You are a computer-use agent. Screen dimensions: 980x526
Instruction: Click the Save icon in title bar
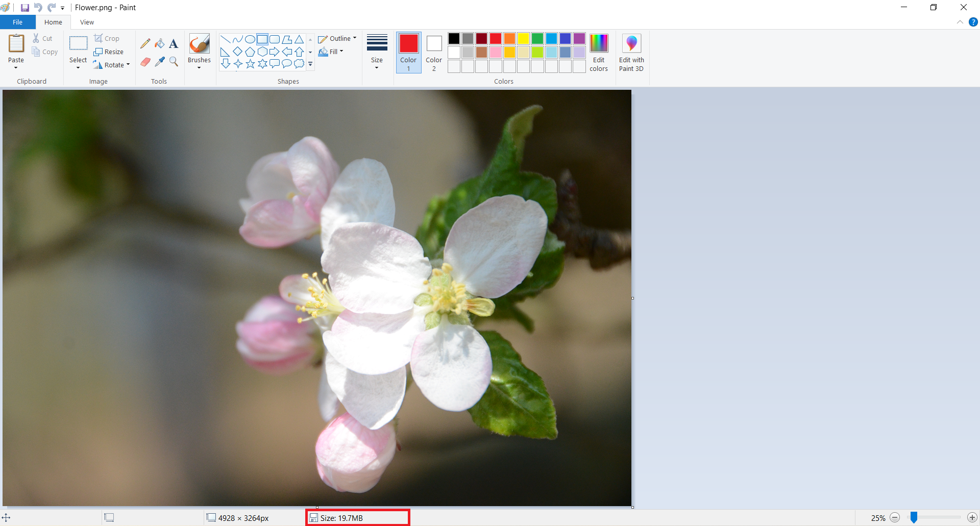[x=24, y=8]
